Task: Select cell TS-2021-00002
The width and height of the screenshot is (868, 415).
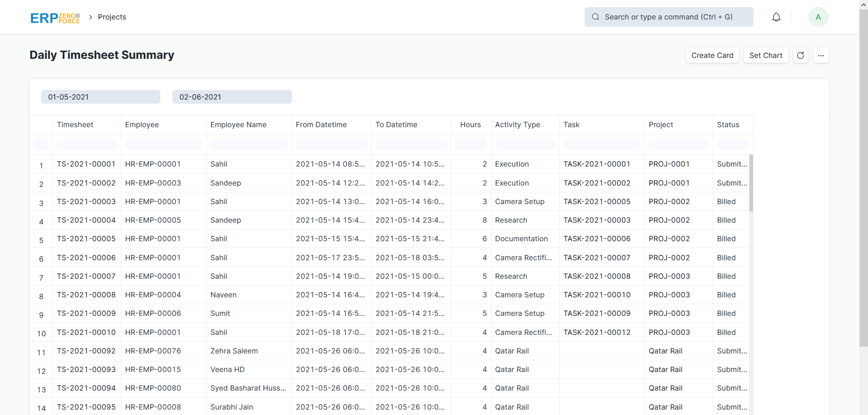Action: click(86, 183)
